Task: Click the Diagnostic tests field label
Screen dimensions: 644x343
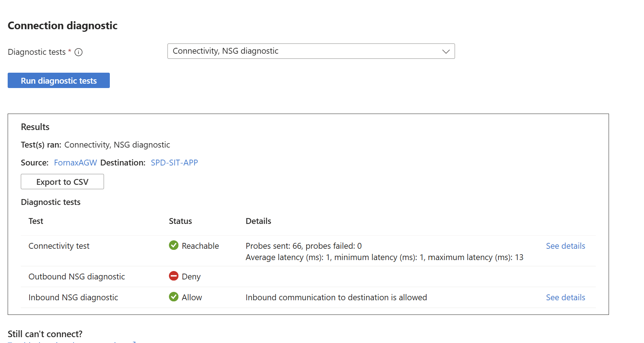Action: pos(36,52)
